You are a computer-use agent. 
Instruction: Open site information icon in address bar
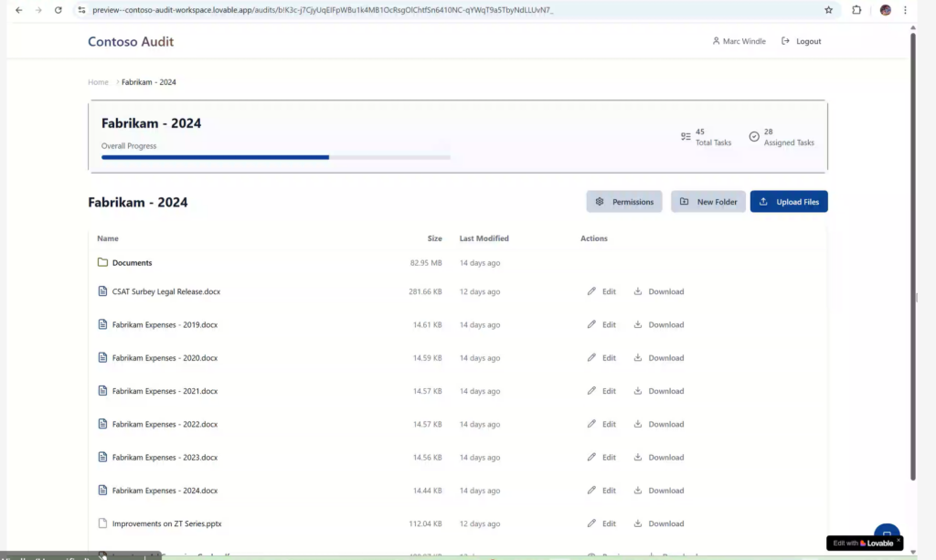click(81, 10)
